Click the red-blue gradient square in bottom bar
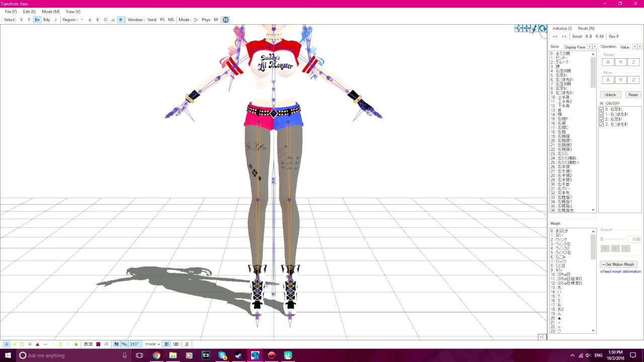644x362 pixels. [x=98, y=344]
